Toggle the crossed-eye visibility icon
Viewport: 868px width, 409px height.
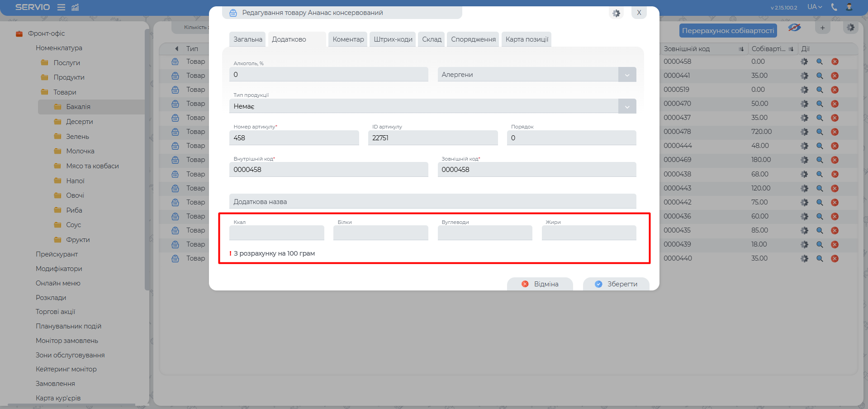click(794, 28)
